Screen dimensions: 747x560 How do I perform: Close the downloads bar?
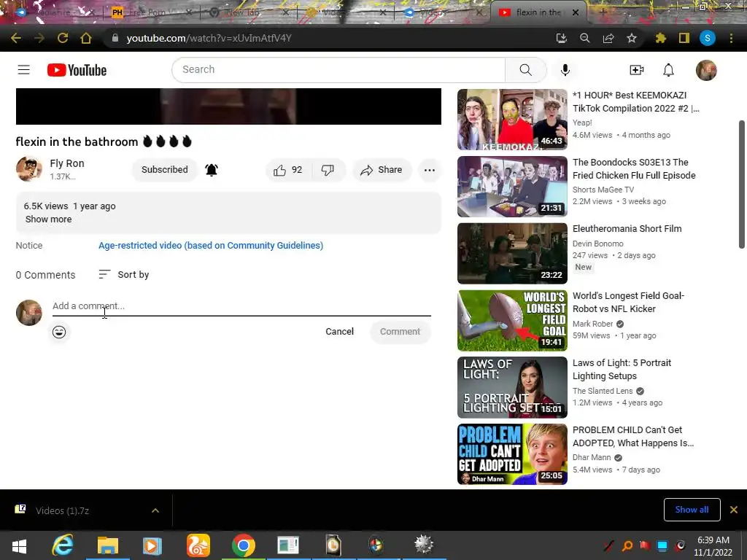734,510
